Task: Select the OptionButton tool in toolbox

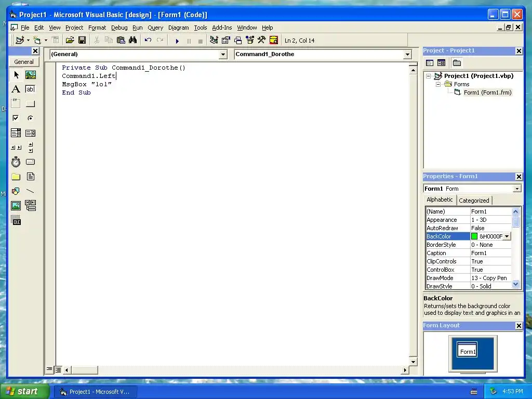Action: tap(31, 118)
